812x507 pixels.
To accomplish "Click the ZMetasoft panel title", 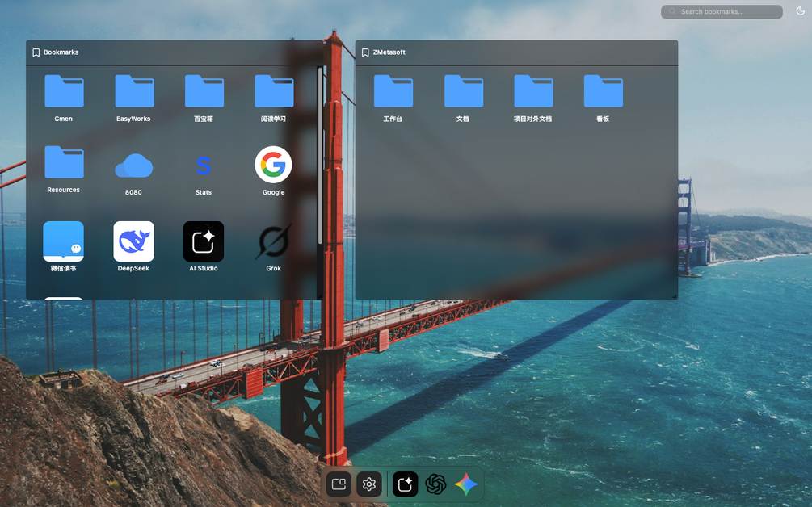I will [389, 52].
